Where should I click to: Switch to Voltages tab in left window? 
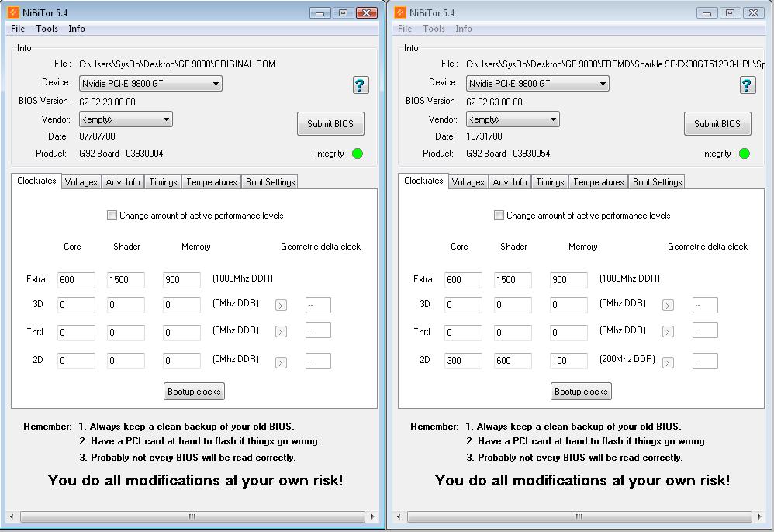[x=81, y=182]
